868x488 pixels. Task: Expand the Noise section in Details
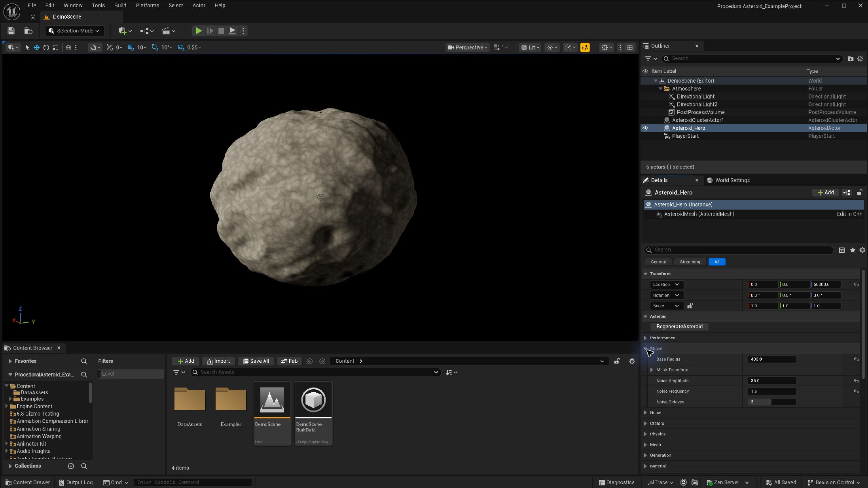(x=646, y=412)
